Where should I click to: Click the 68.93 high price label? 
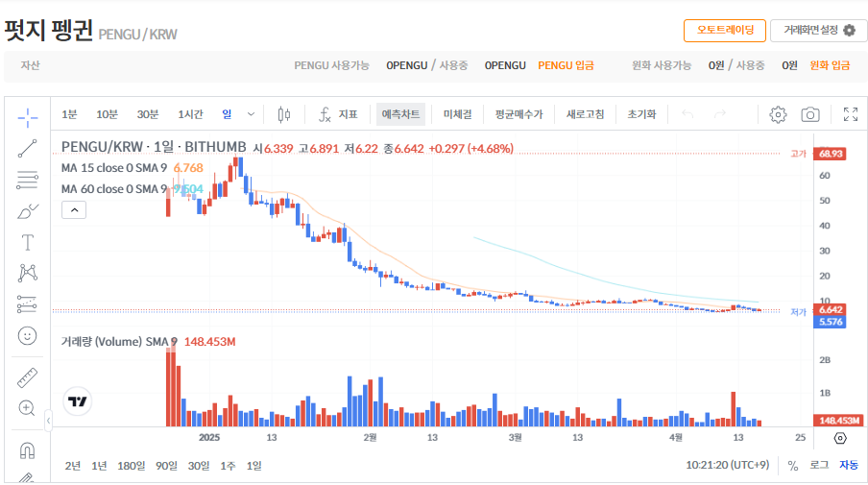[830, 154]
